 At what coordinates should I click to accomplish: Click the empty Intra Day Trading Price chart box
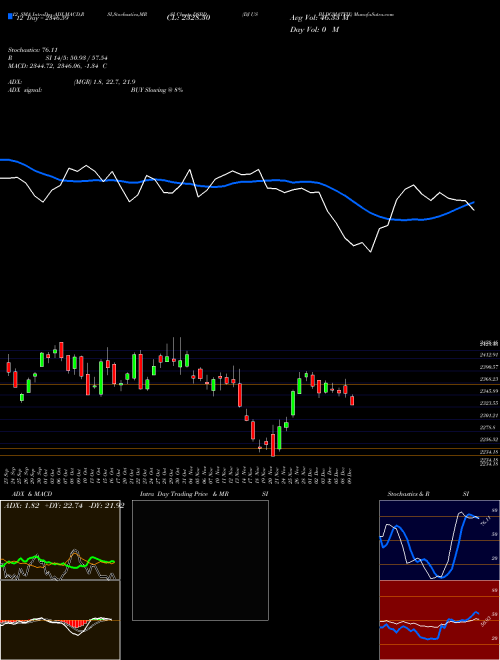pyautogui.click(x=200, y=560)
